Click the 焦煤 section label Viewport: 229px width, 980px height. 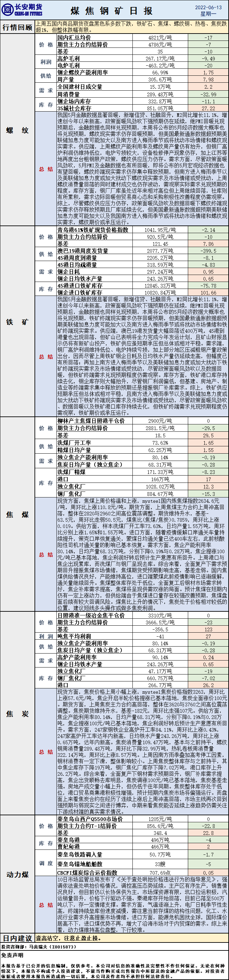18,515
